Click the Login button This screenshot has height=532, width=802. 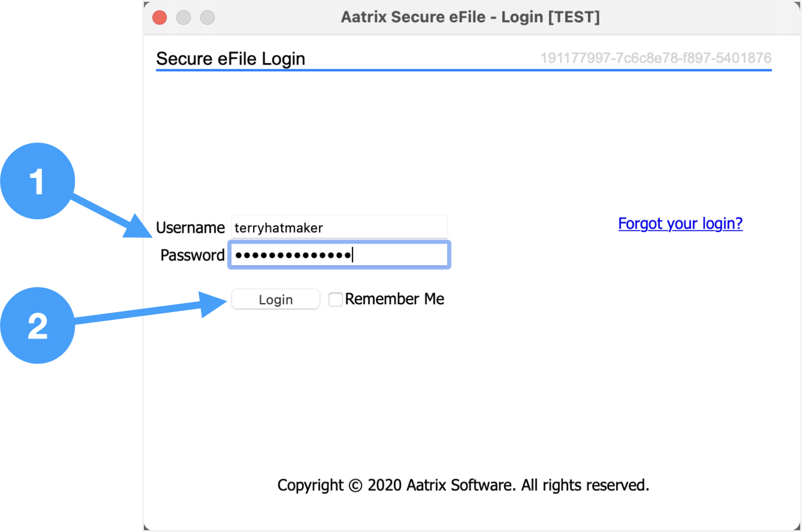pos(276,300)
